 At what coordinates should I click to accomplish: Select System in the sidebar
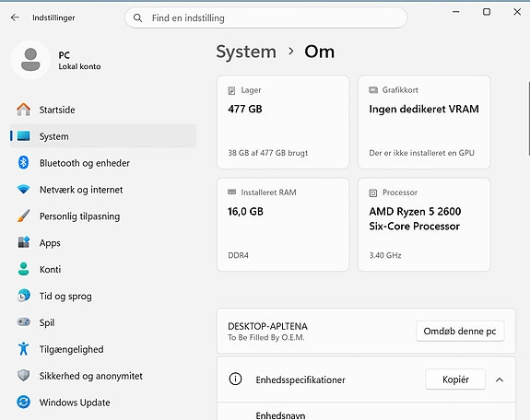coord(103,136)
